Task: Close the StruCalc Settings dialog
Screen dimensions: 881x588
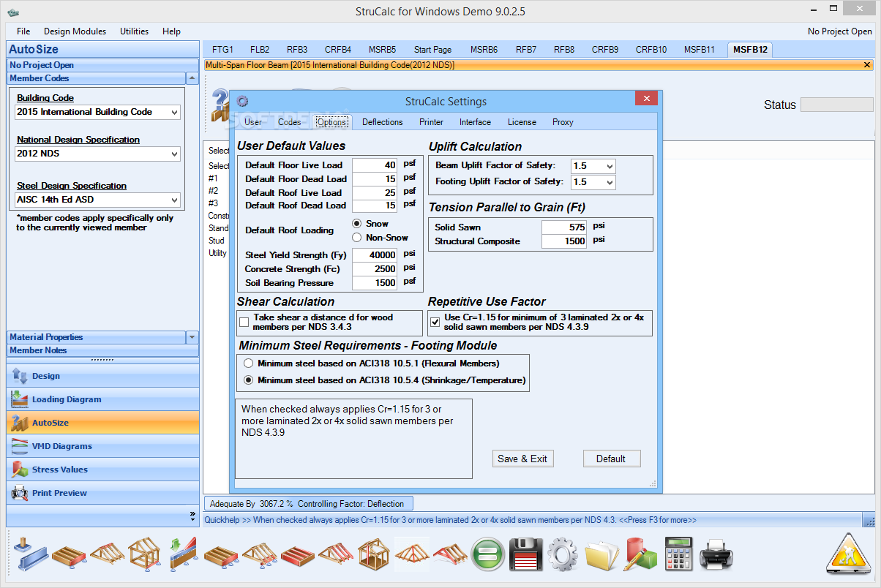Action: [645, 98]
